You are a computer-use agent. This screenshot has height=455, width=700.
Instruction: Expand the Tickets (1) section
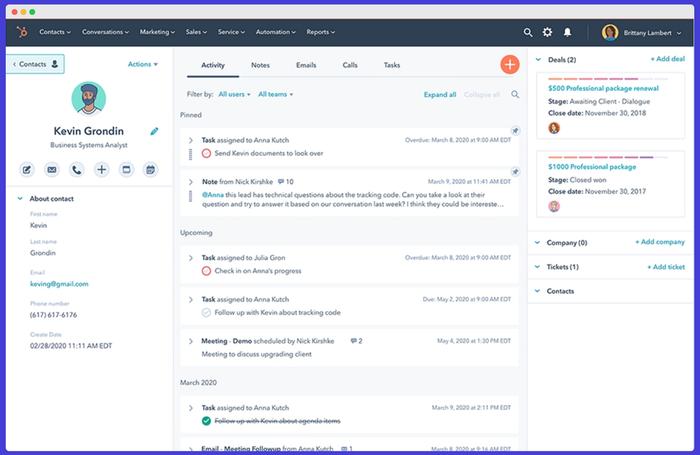tap(537, 267)
